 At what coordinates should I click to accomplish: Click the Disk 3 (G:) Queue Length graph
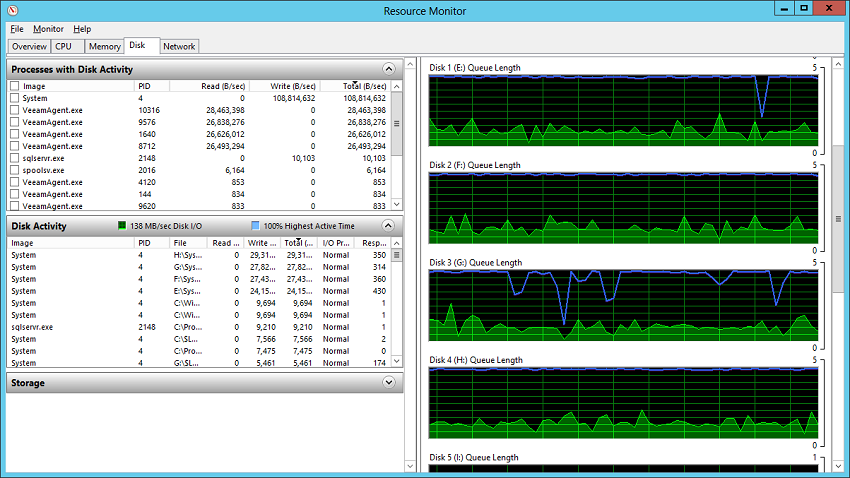[623, 305]
